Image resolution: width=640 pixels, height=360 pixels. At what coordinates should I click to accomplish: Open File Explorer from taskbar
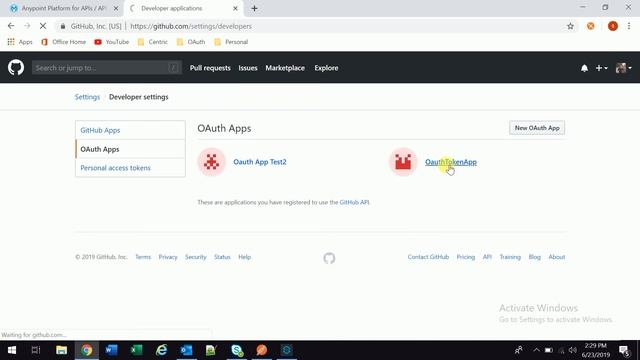pyautogui.click(x=62, y=350)
